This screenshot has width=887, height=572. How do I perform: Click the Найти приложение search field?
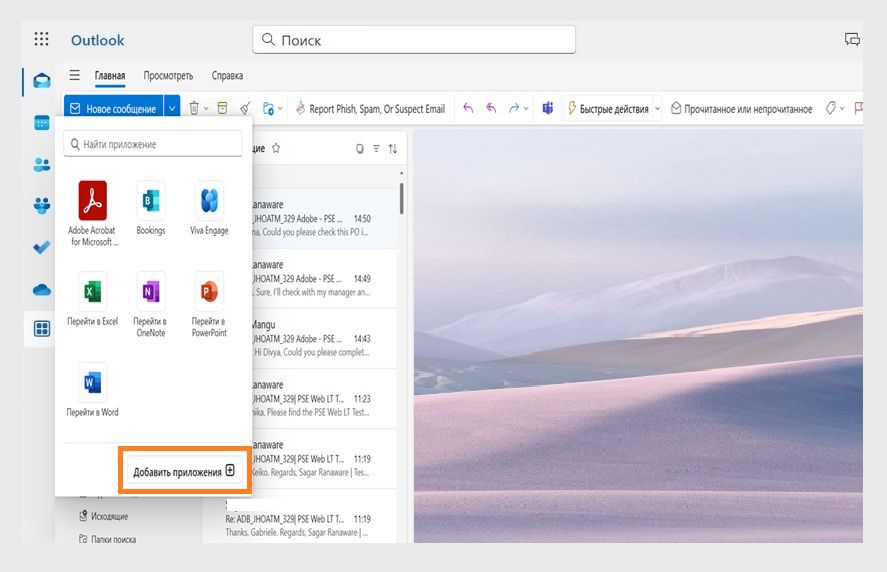[x=153, y=144]
